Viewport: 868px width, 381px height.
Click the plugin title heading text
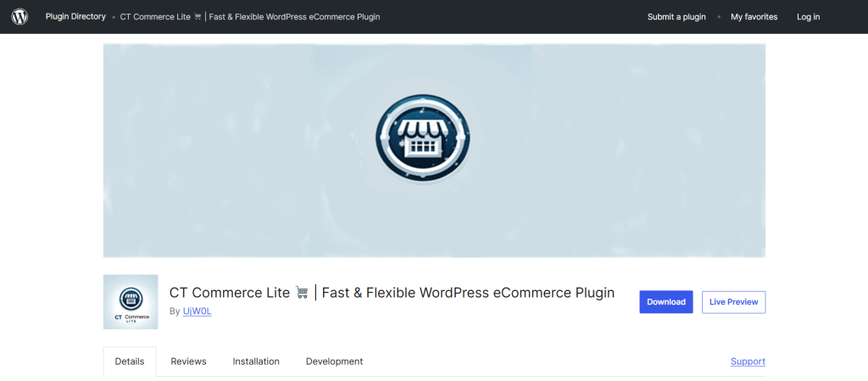(x=392, y=293)
